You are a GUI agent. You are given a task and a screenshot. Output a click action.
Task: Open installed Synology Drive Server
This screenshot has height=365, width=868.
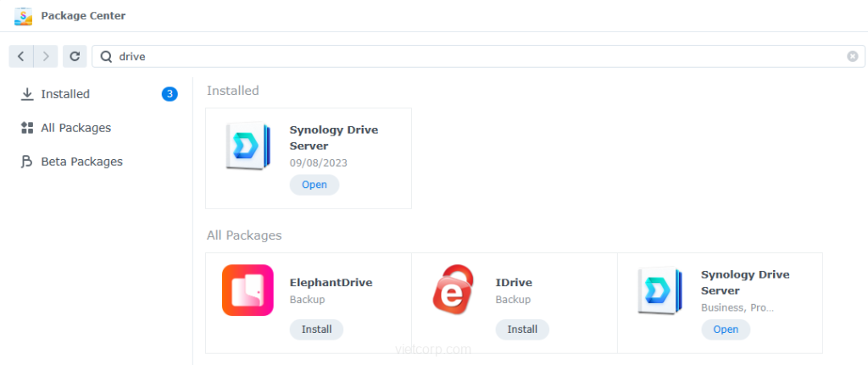(x=314, y=185)
